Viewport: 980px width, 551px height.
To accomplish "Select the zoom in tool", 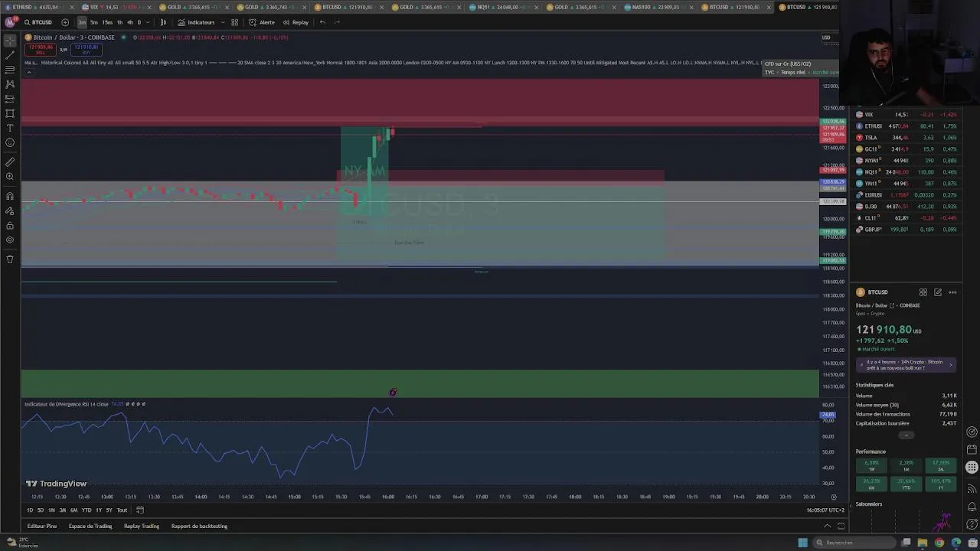I will [x=10, y=177].
